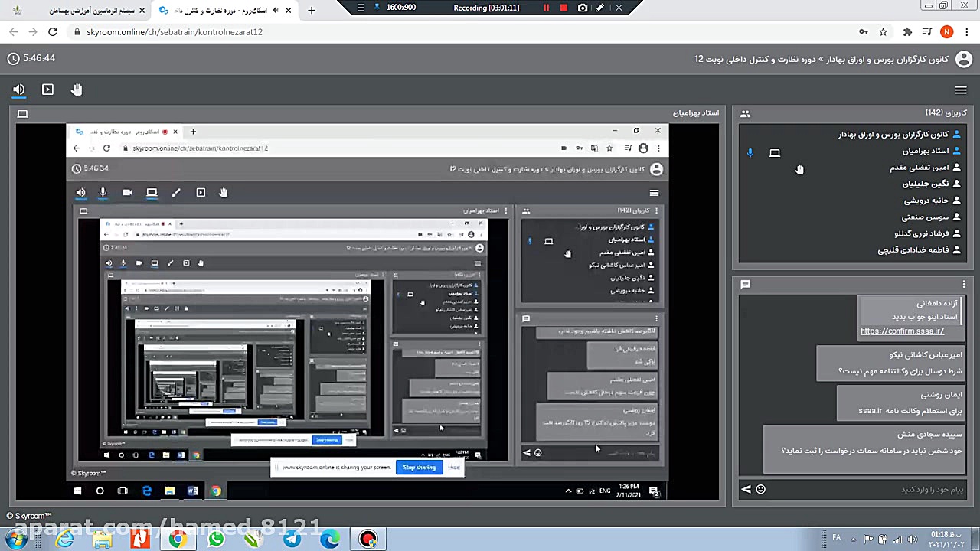Mute the Skyroom speaker audio icon

tap(19, 90)
